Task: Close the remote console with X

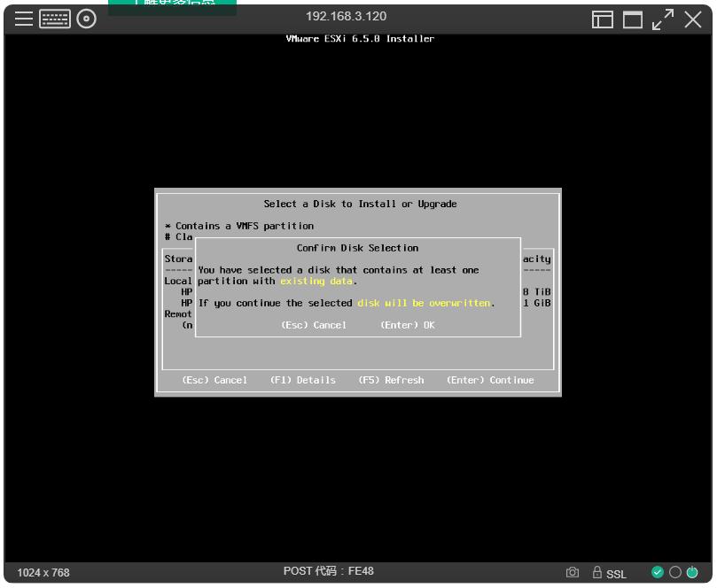Action: [x=693, y=19]
